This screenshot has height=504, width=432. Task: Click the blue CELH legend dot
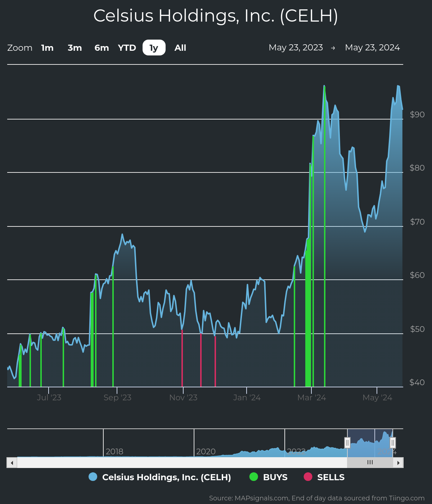tap(93, 477)
